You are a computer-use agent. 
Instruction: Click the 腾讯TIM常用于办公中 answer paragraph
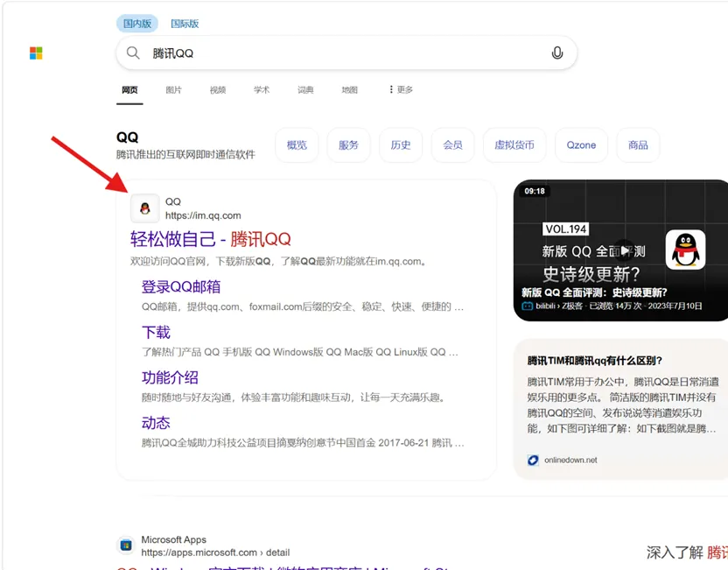tap(623, 405)
